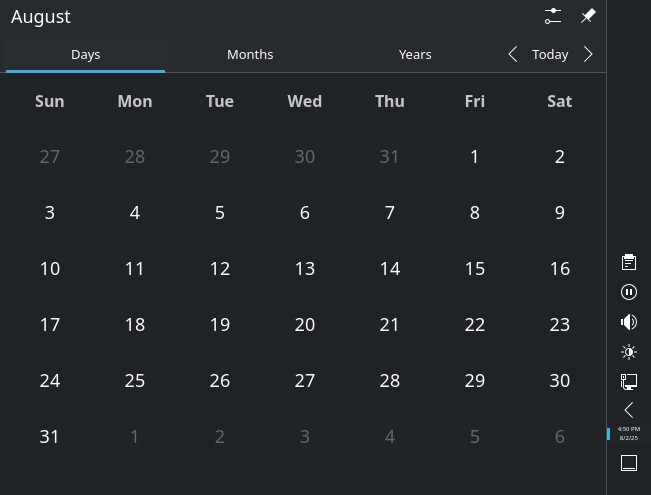Image resolution: width=651 pixels, height=495 pixels.
Task: Select greyed-out July 28 on Monday
Action: [135, 157]
